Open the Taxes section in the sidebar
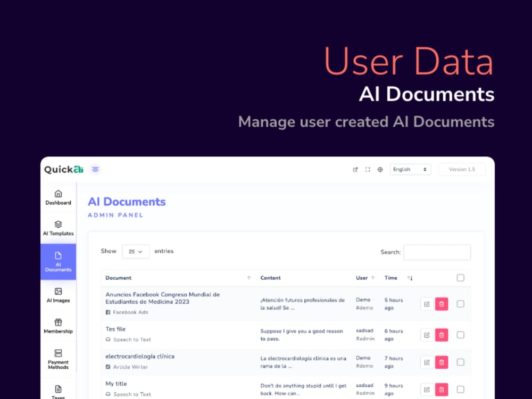Screen dimensions: 532x399 (x=58, y=392)
